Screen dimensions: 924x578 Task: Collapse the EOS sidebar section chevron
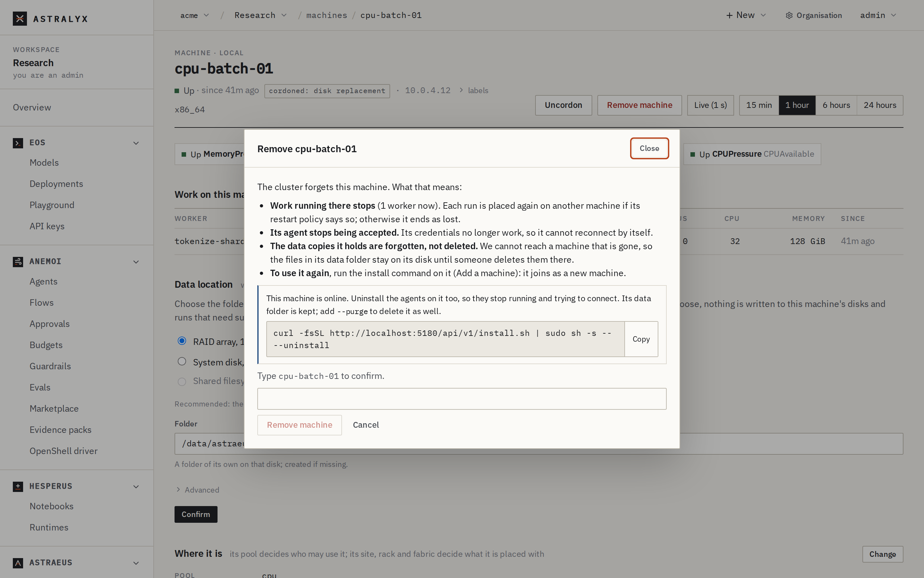(136, 143)
